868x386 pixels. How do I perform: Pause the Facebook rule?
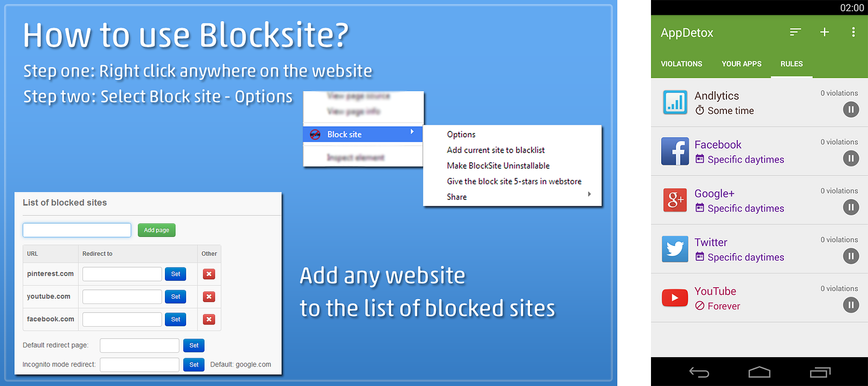click(x=851, y=159)
